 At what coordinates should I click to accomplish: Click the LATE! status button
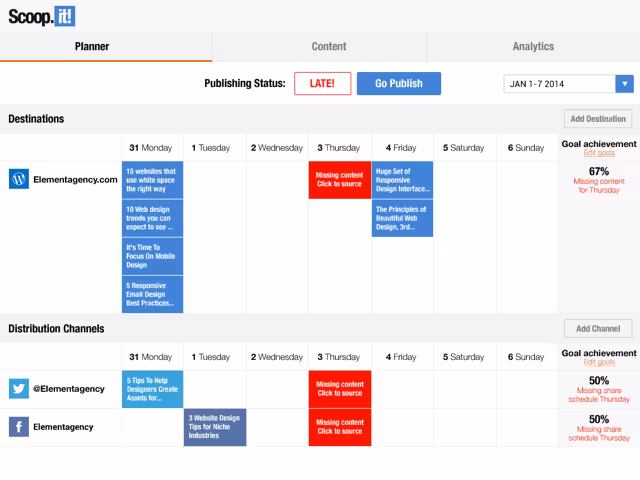322,84
